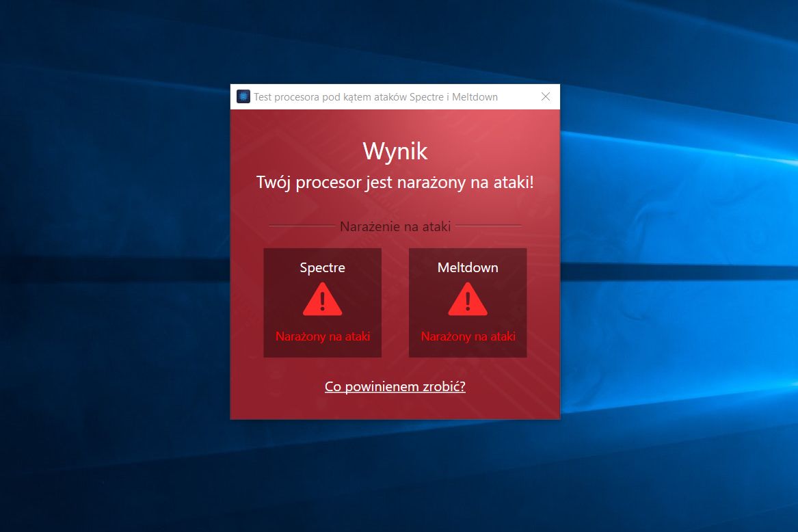The image size is (798, 532).
Task: Click the app icon in the title bar
Action: tap(243, 96)
